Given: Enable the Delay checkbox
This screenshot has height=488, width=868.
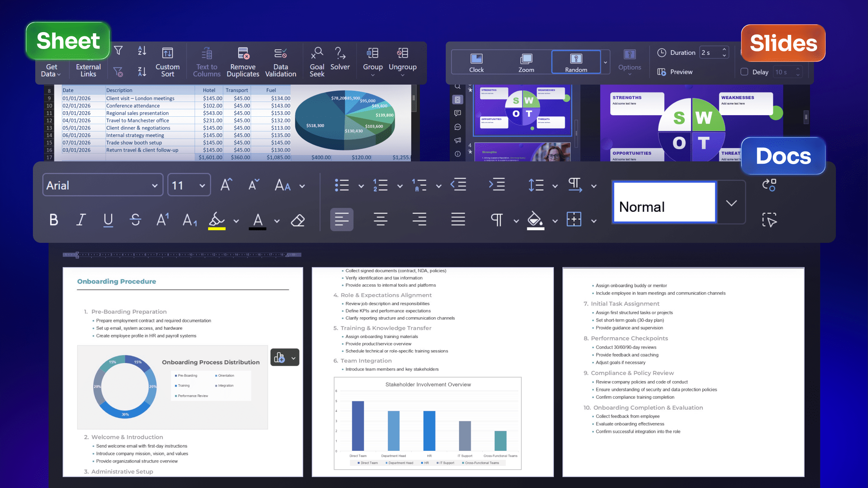Looking at the screenshot, I should point(744,72).
